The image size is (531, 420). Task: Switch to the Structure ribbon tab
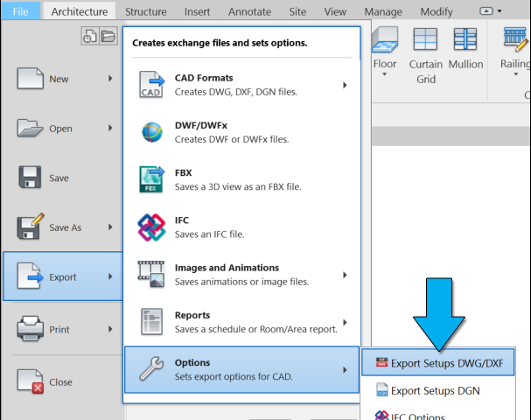pos(146,11)
